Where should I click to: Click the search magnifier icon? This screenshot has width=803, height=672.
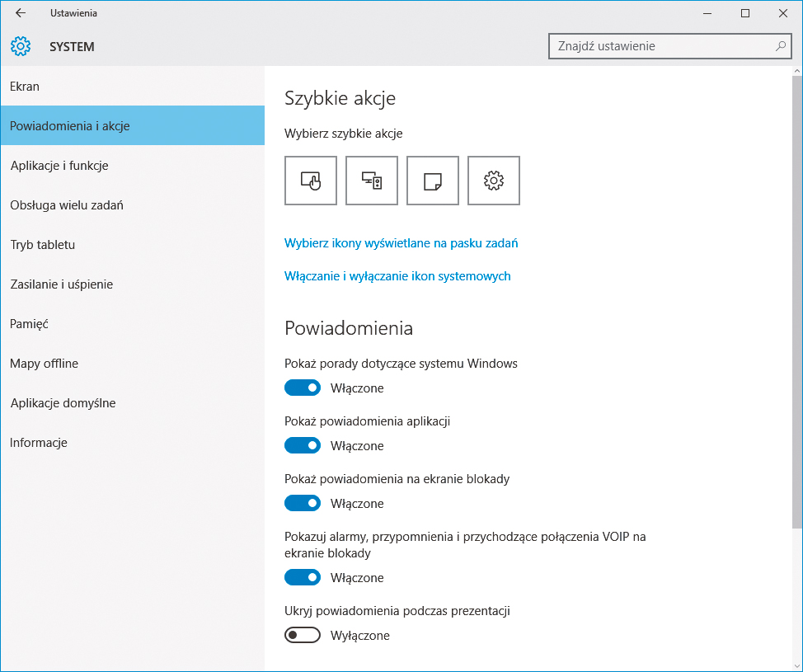[779, 46]
